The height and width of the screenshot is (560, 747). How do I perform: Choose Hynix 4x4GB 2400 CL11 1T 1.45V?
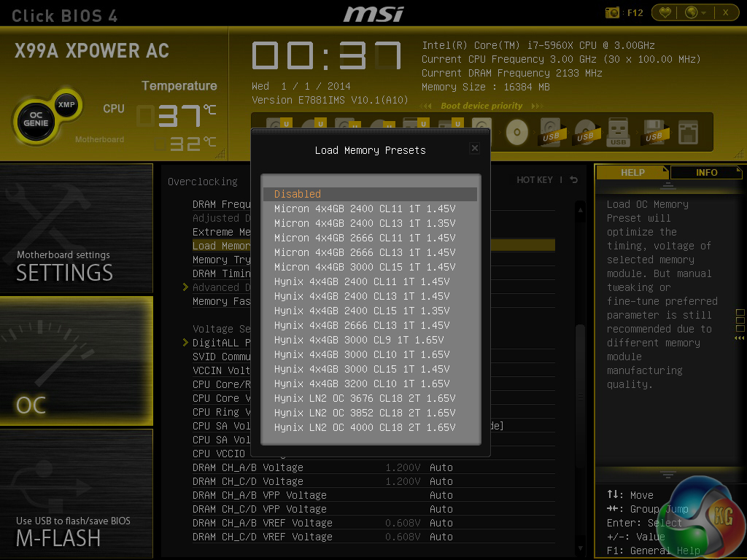point(370,281)
